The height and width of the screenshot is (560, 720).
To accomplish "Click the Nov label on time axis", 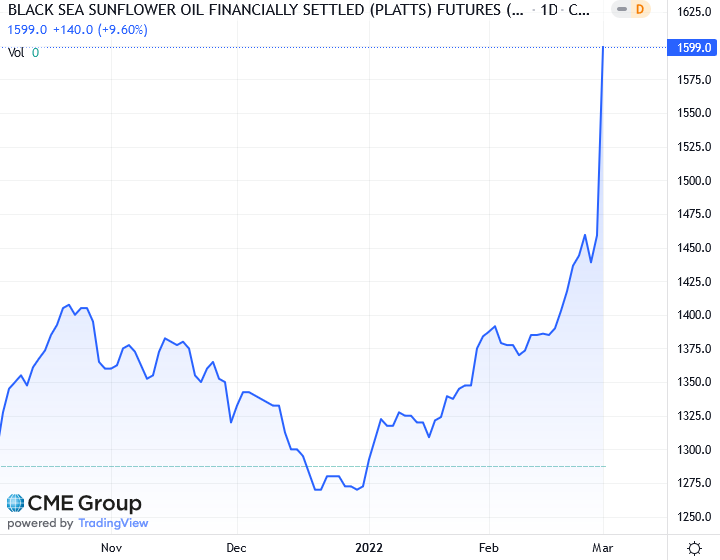I will (x=112, y=547).
